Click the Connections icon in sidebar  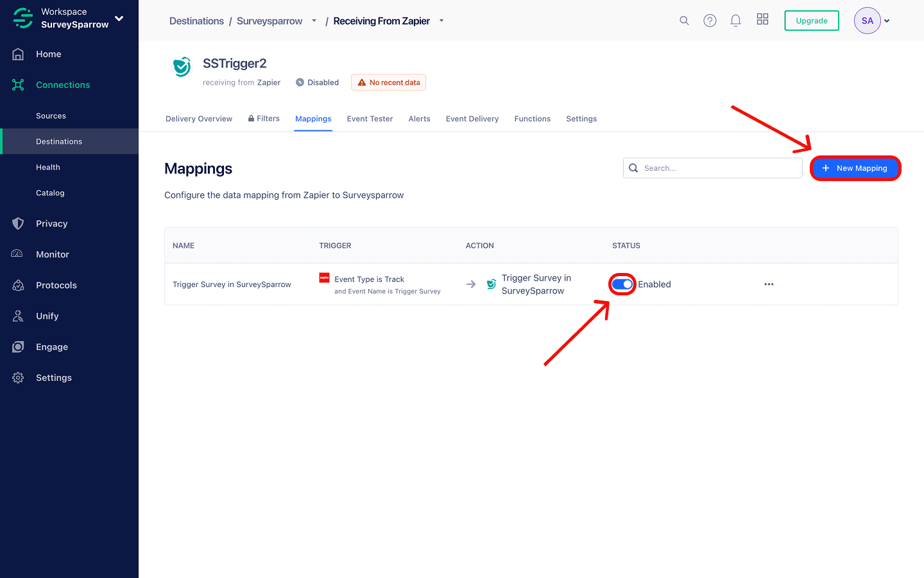click(x=18, y=85)
